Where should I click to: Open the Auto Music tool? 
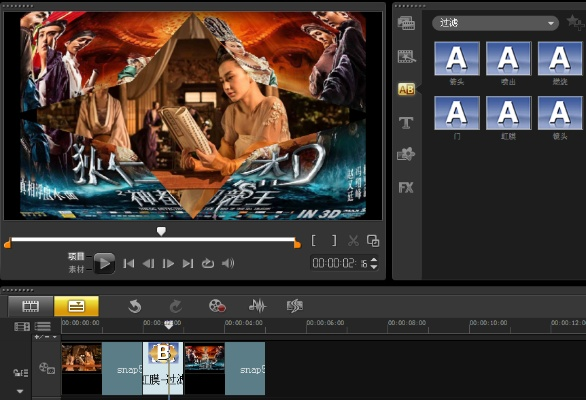coord(295,306)
